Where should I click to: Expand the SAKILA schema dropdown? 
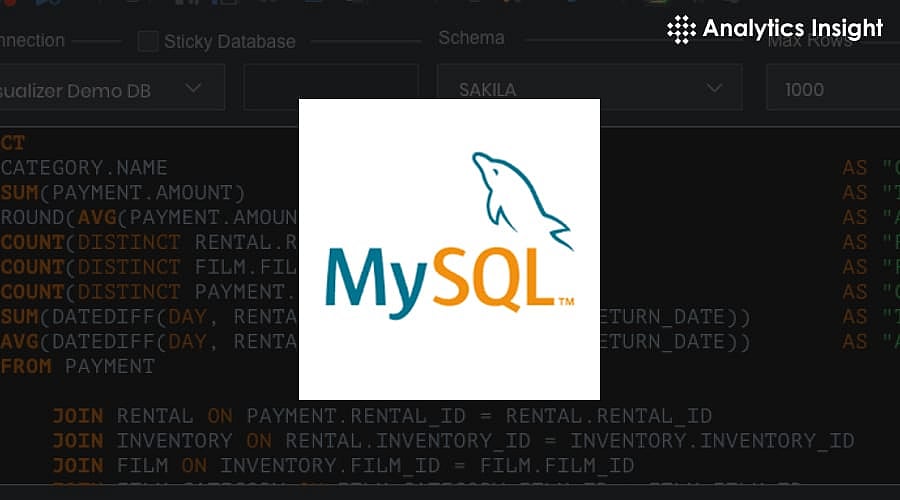click(589, 89)
